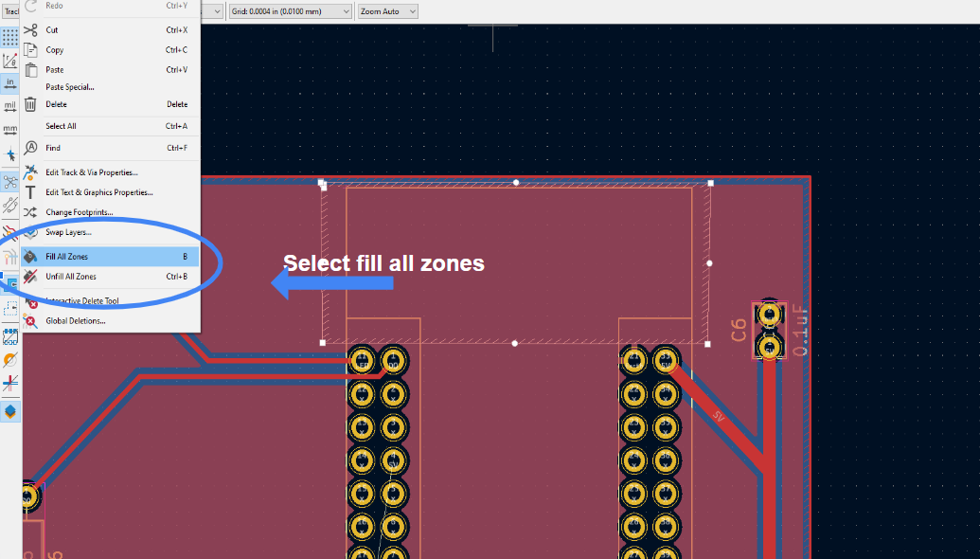Click zone bottom edge midpoint handle
The width and height of the screenshot is (980, 559).
tap(515, 343)
